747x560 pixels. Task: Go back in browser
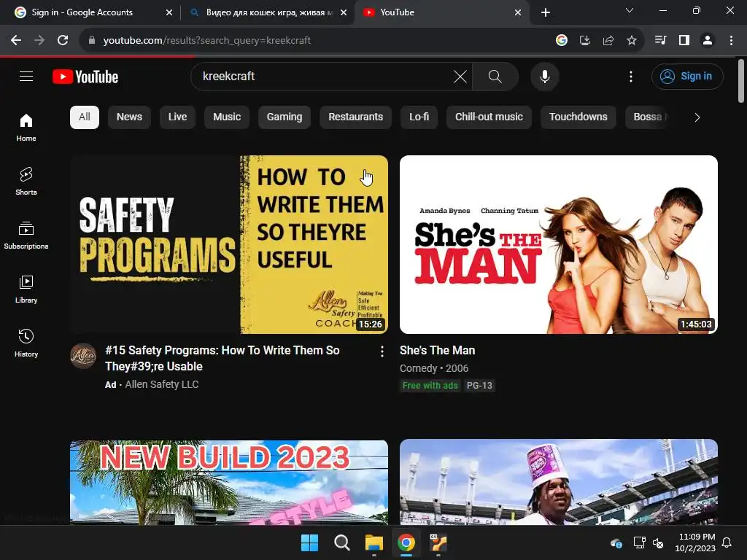tap(16, 41)
